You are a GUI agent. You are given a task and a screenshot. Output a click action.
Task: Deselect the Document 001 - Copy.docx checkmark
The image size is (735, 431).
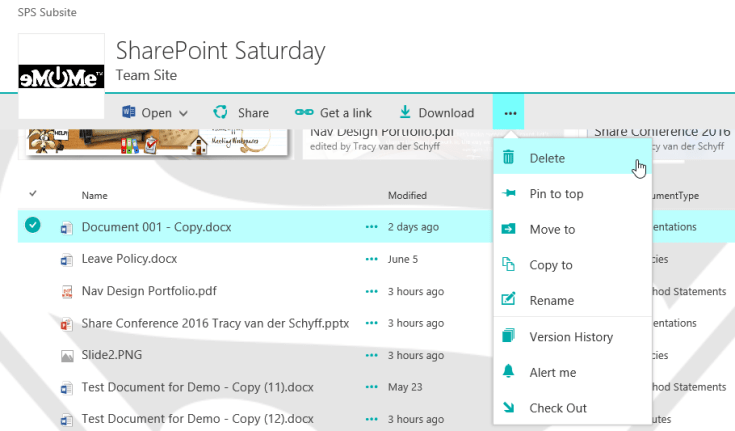33,226
